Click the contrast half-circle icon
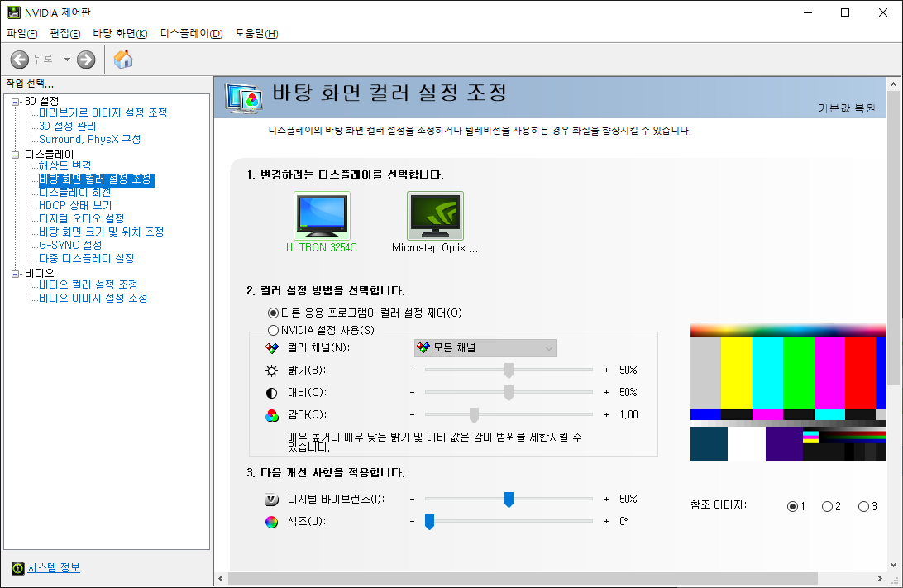Viewport: 903px width, 588px height. pyautogui.click(x=271, y=393)
